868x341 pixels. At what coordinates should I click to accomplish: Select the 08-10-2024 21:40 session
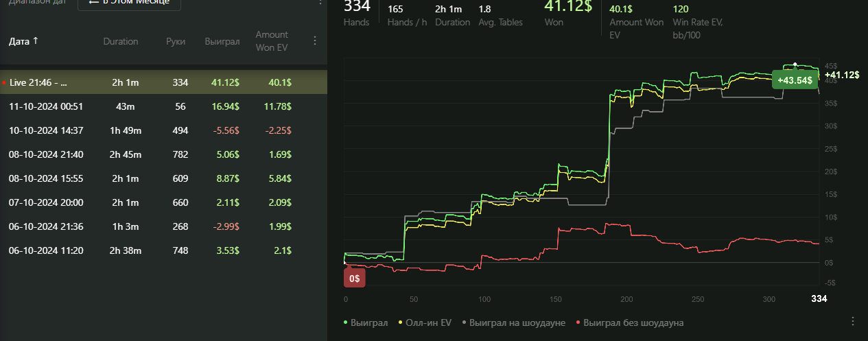(x=163, y=154)
